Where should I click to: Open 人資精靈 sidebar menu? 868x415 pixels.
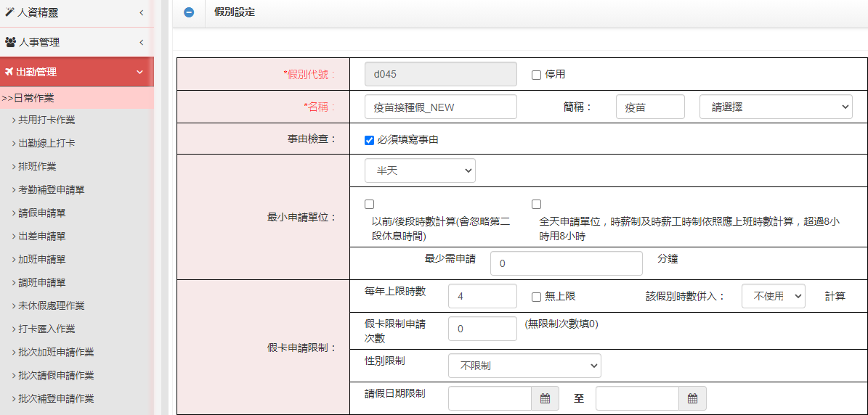[x=77, y=13]
